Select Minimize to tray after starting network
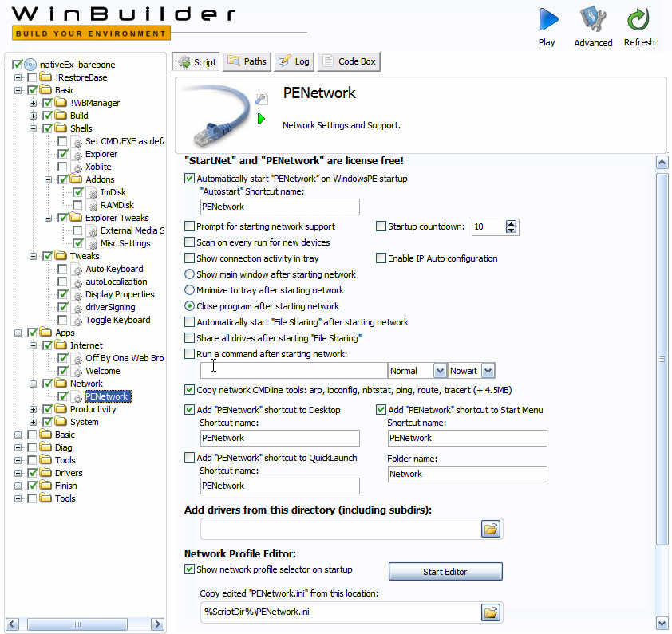Viewport: 672px width, 634px height. pyautogui.click(x=189, y=290)
